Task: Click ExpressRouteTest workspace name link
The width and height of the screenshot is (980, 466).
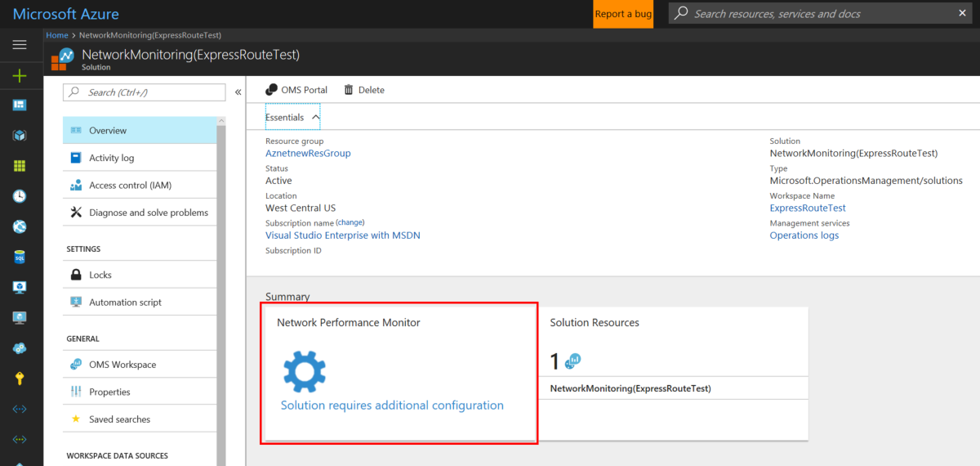Action: (807, 208)
